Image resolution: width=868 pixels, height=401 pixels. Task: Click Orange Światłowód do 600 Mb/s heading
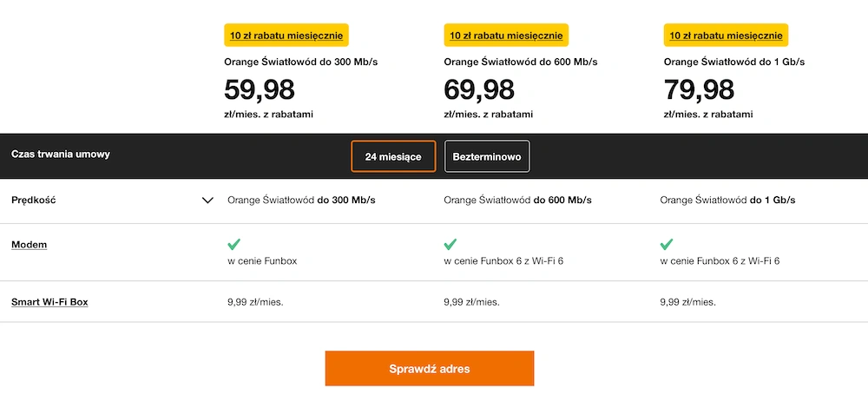point(520,62)
